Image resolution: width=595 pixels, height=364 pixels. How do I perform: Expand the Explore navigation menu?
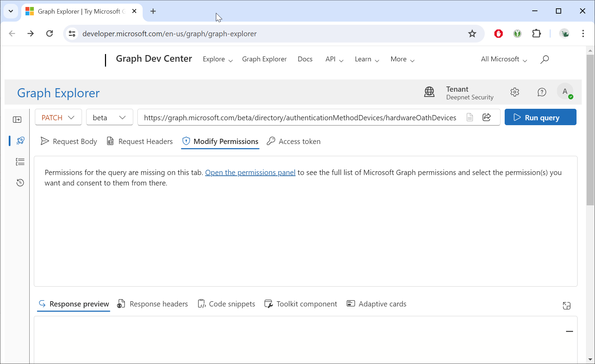[218, 59]
